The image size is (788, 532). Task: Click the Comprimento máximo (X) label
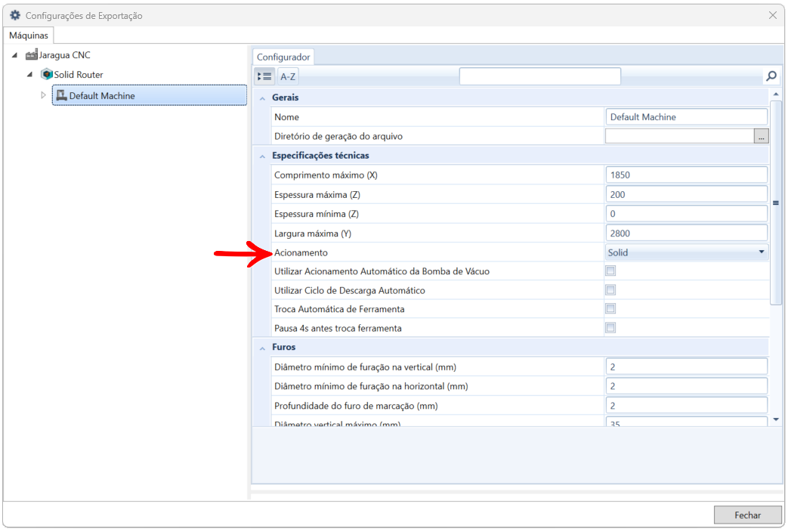click(x=326, y=175)
